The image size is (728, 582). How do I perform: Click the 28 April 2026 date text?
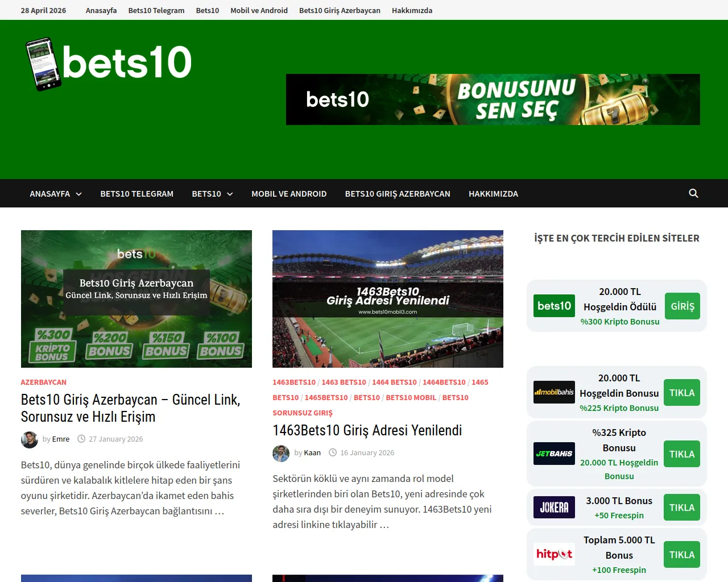click(43, 10)
